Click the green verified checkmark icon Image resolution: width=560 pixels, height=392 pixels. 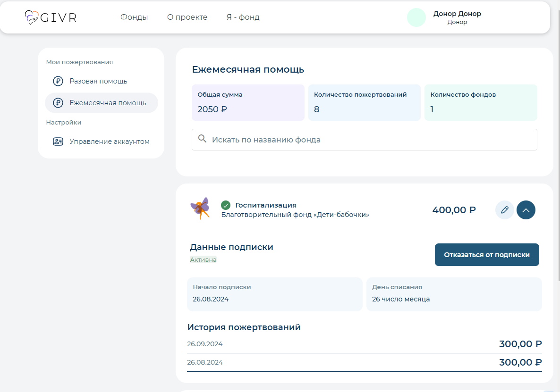click(226, 205)
